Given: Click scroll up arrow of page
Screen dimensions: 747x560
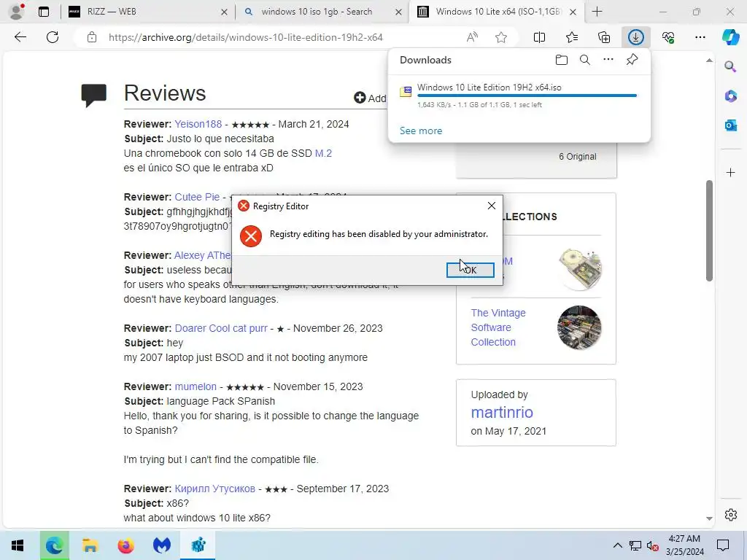Looking at the screenshot, I should click(709, 61).
